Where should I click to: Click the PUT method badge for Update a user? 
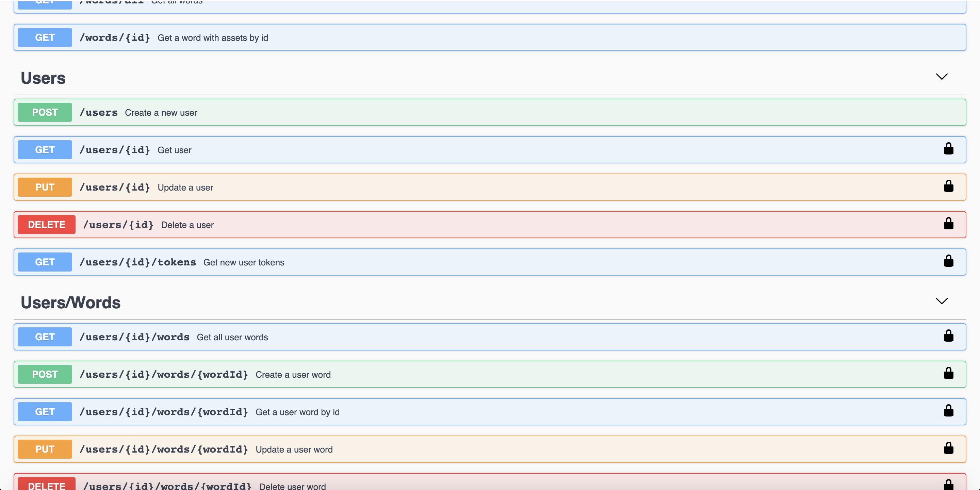tap(45, 187)
